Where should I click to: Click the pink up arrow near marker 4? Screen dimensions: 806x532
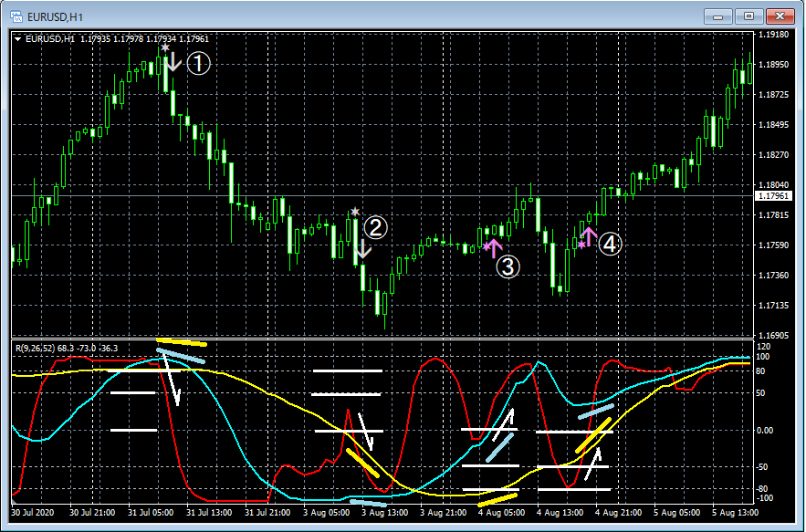[x=589, y=236]
